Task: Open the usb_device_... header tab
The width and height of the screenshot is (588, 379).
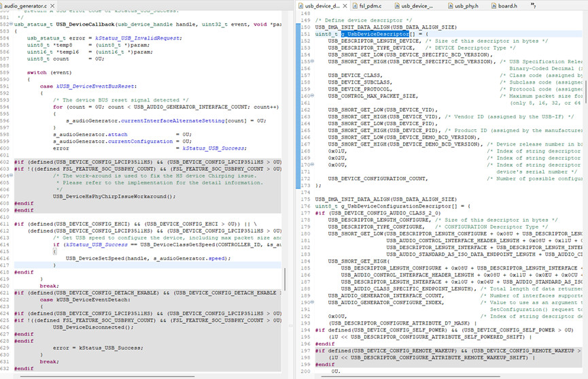Action: coord(414,6)
